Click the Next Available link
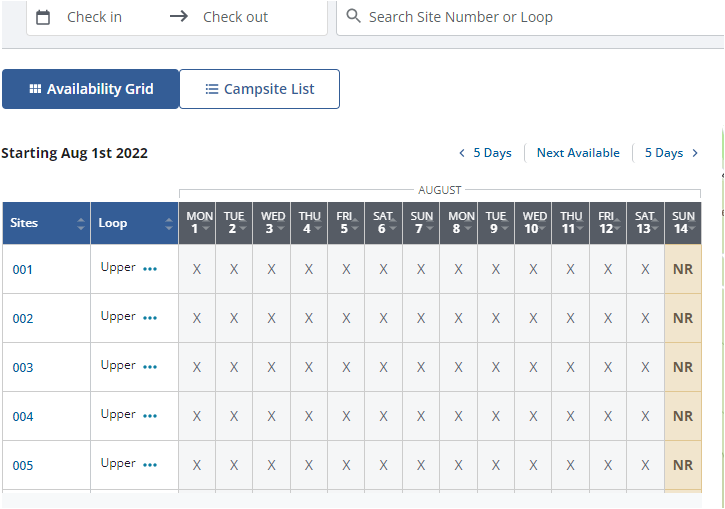The width and height of the screenshot is (725, 509). pos(578,153)
